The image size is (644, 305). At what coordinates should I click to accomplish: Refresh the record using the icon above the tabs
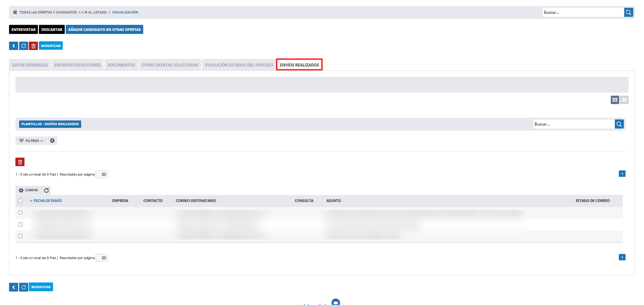24,46
